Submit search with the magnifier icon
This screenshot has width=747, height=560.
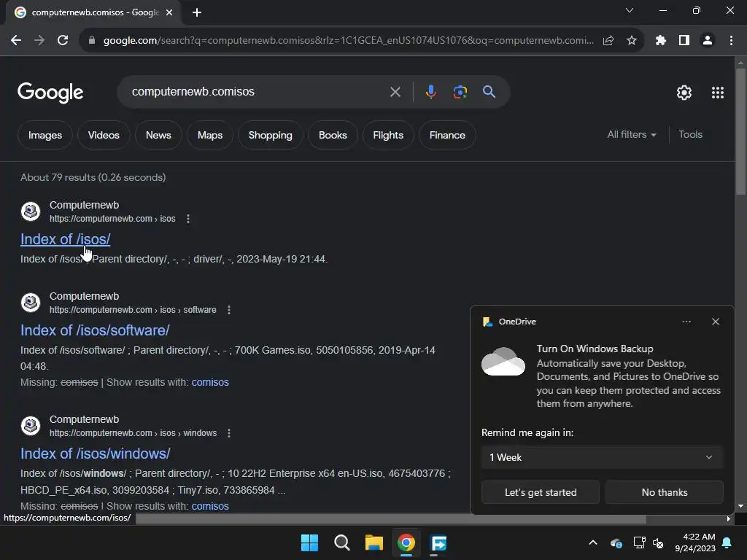click(489, 92)
